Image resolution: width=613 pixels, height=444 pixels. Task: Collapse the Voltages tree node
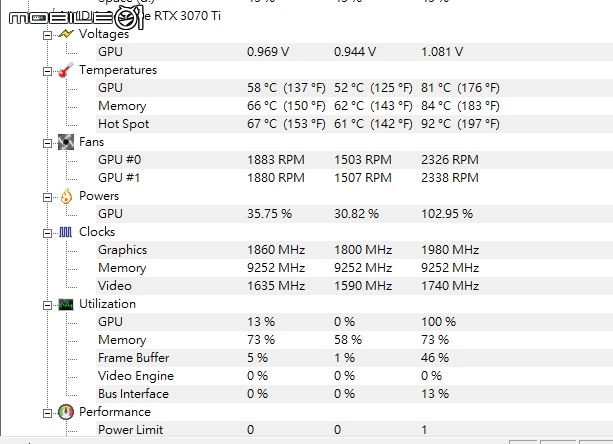pos(47,36)
